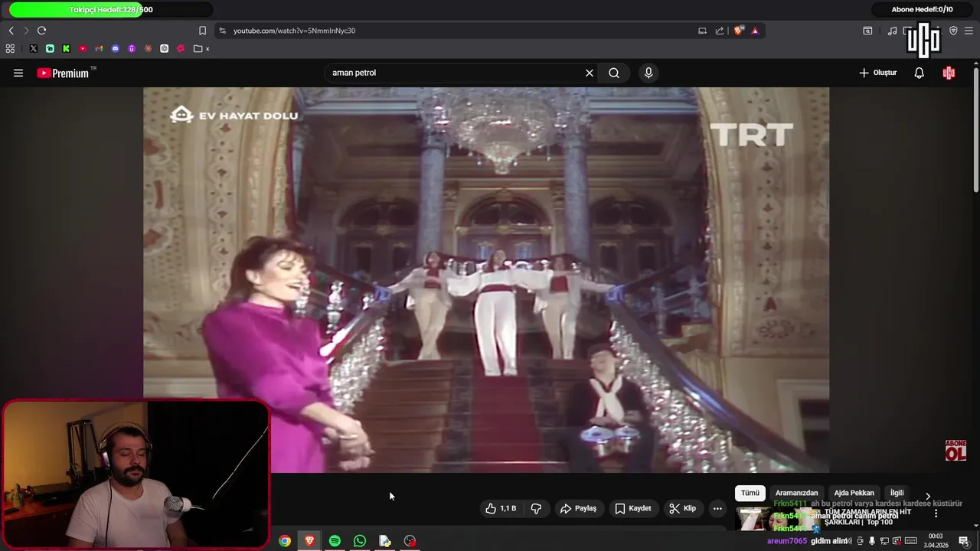The image size is (980, 551).
Task: Open Spotify from the taskbar
Action: click(335, 541)
